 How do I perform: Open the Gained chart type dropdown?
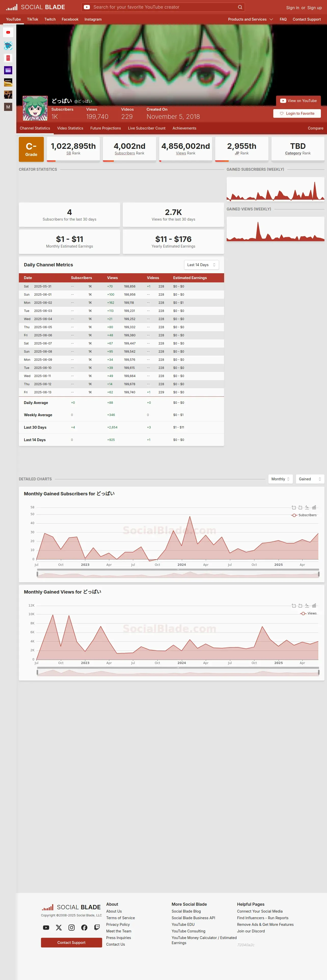coord(310,479)
